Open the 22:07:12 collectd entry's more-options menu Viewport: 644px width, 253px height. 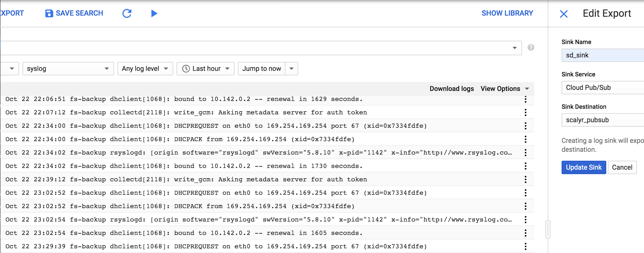click(525, 113)
